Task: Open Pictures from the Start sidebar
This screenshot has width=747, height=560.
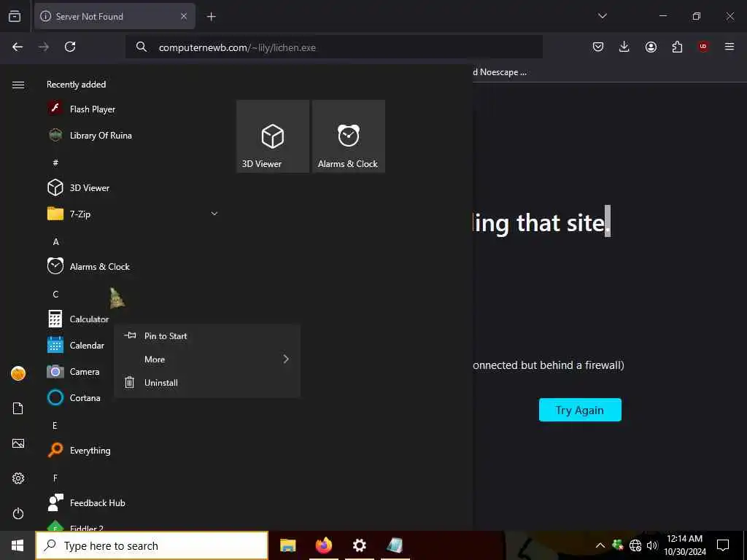Action: coord(18,443)
